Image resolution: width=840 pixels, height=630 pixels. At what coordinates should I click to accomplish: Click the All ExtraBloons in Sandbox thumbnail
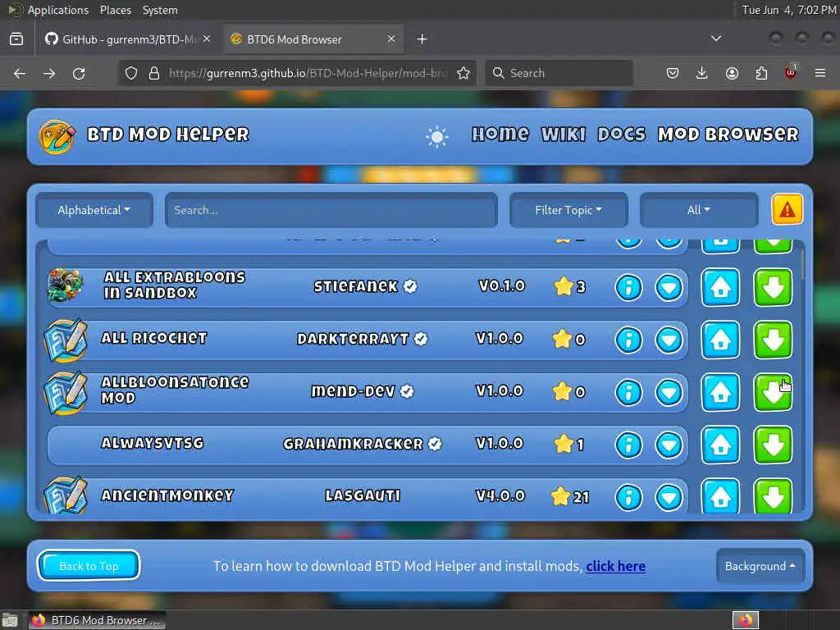(x=65, y=285)
